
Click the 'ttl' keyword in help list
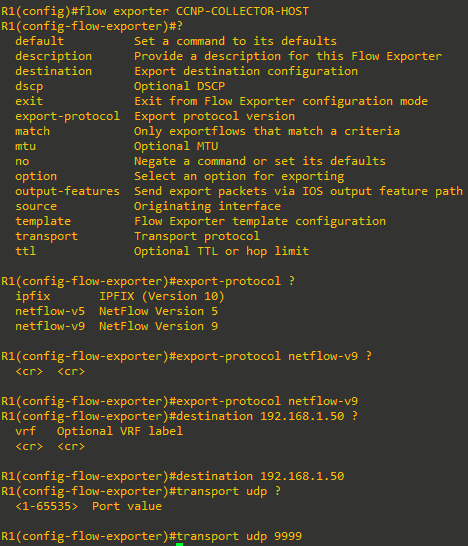[x=25, y=251]
